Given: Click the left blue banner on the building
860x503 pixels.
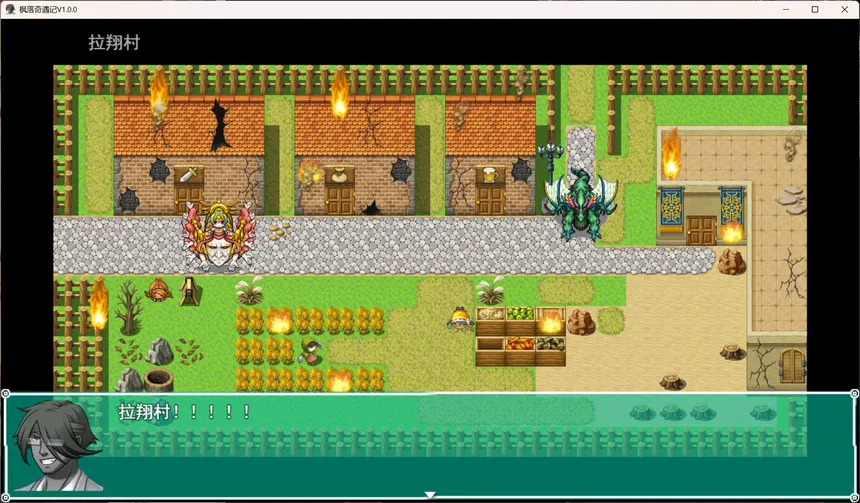Looking at the screenshot, I should tap(671, 207).
